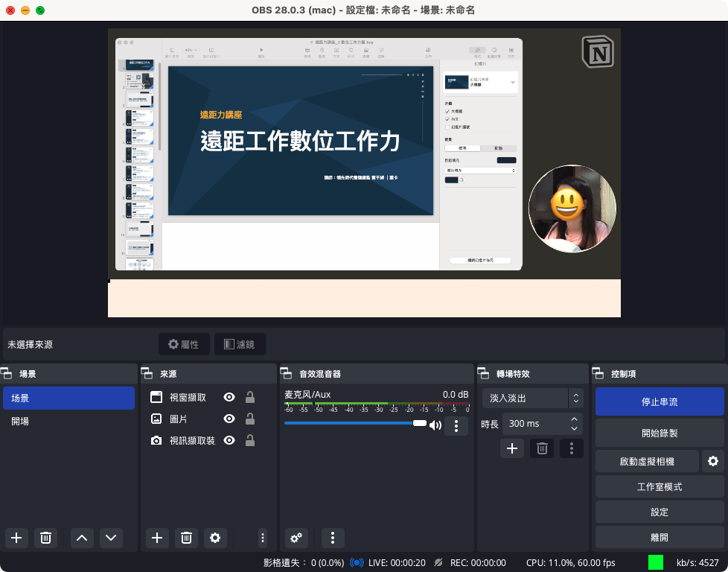Image resolution: width=728 pixels, height=572 pixels.
Task: Remove selected source with trash icon
Action: tap(186, 538)
